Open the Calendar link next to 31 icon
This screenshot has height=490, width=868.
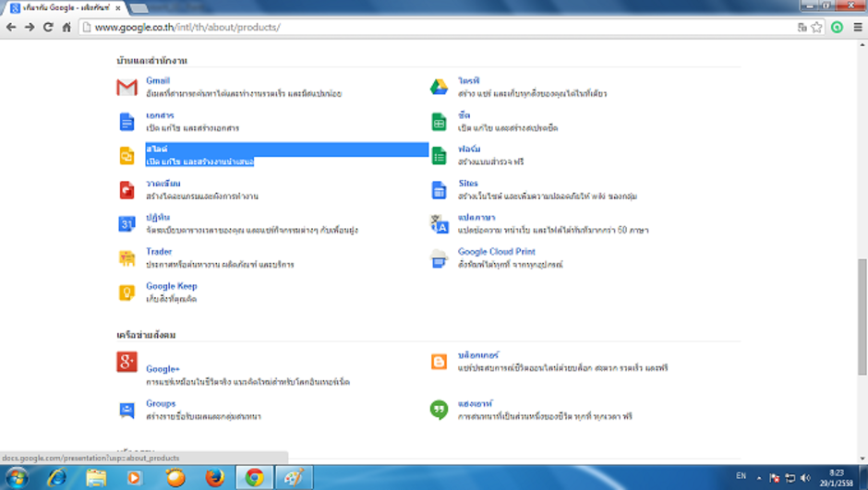click(158, 218)
